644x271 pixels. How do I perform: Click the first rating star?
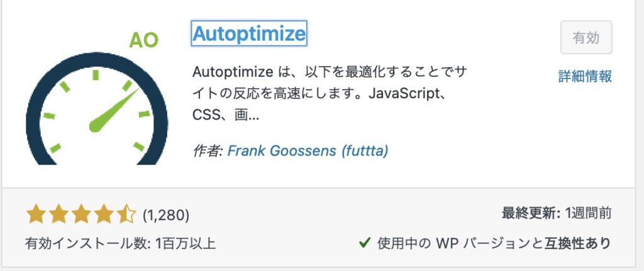click(36, 215)
